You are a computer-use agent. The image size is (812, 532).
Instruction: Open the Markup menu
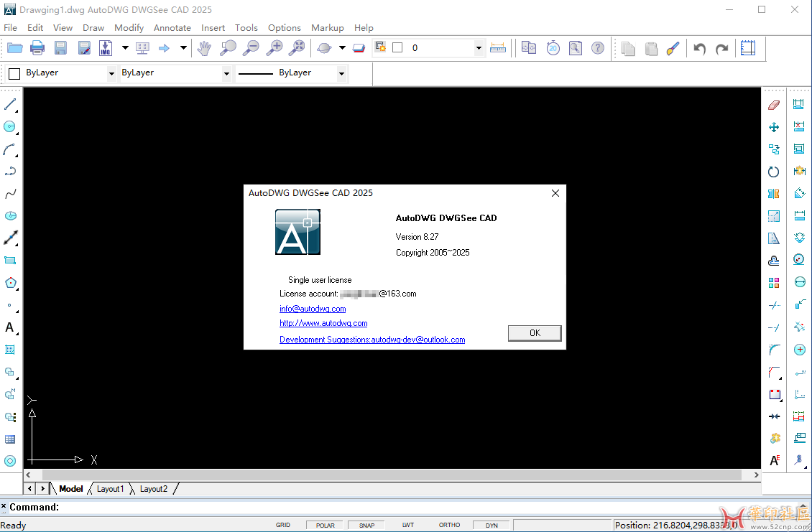click(327, 28)
